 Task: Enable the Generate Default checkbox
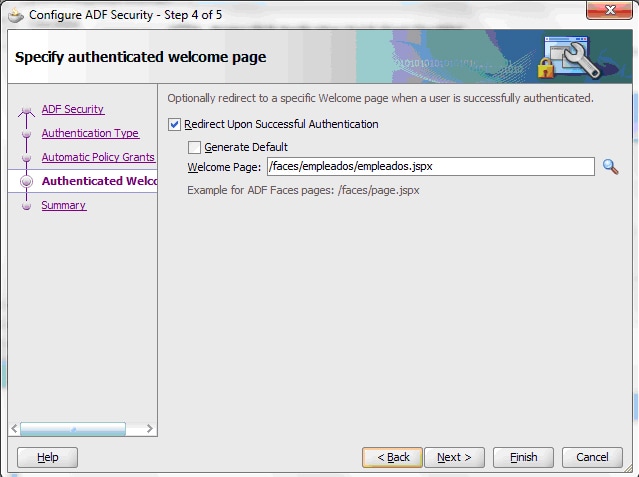pyautogui.click(x=194, y=147)
